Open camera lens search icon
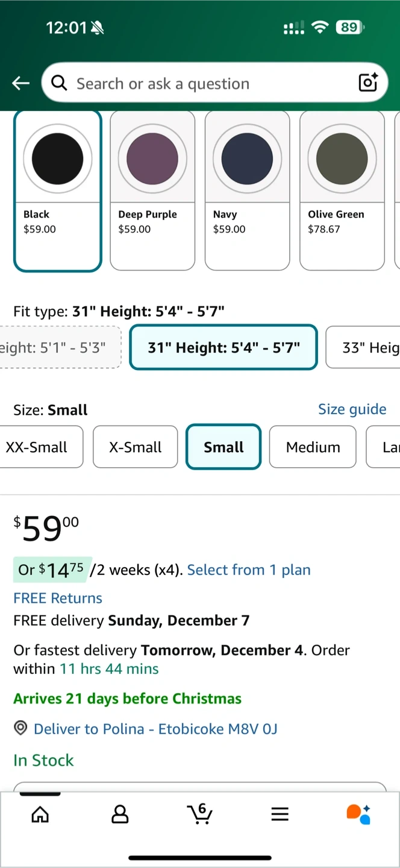Image resolution: width=400 pixels, height=868 pixels. [368, 83]
